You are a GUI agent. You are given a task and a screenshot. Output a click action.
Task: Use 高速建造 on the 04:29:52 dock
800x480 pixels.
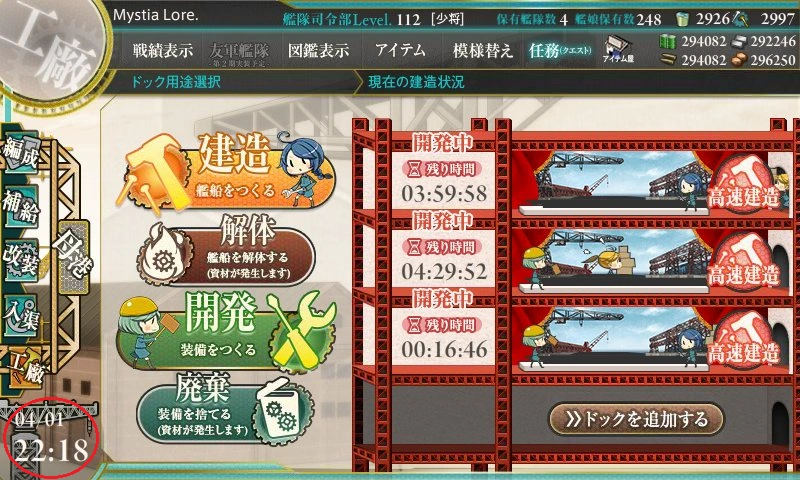(744, 265)
